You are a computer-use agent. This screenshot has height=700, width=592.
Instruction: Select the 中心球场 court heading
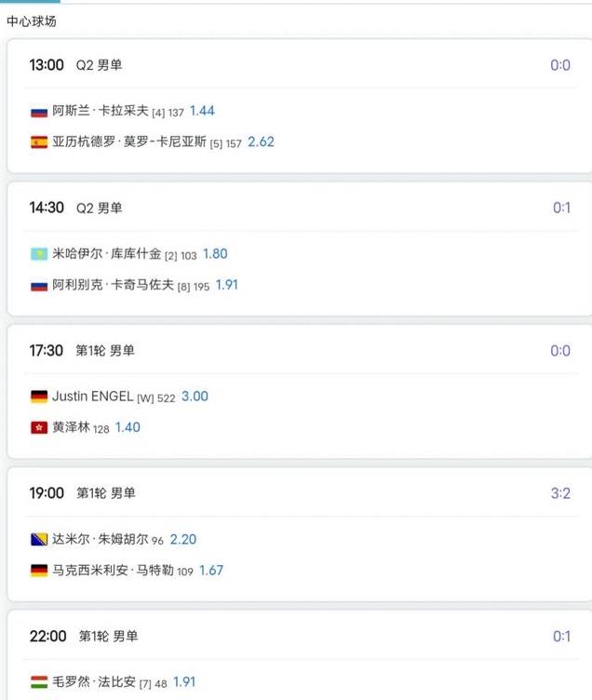tap(32, 21)
